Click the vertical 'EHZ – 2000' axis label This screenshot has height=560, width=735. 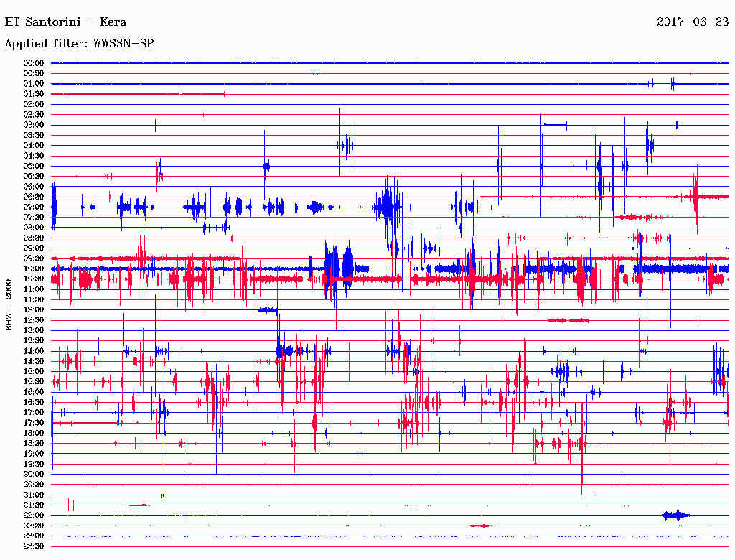point(9,305)
